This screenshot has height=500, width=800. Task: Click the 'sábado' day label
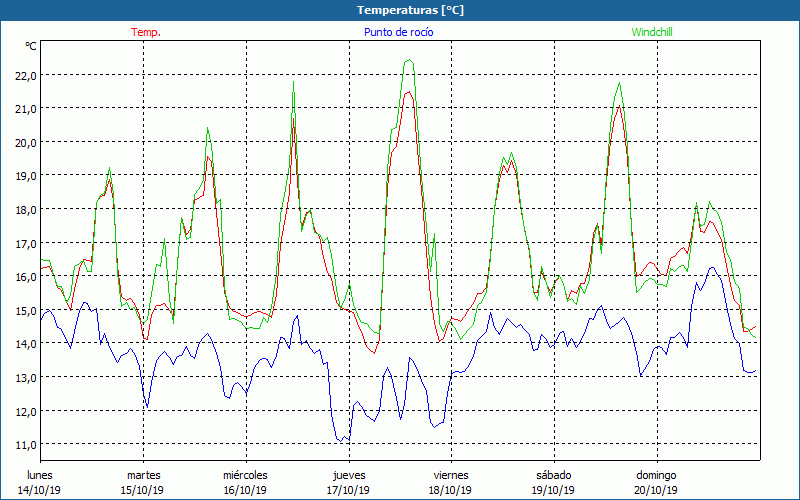pos(554,475)
